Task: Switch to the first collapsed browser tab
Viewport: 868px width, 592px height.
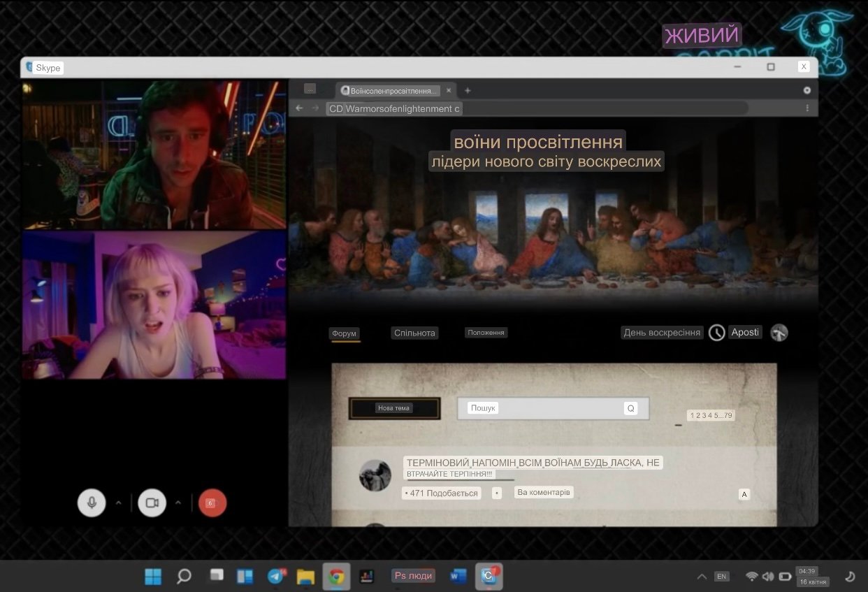Action: pos(310,89)
